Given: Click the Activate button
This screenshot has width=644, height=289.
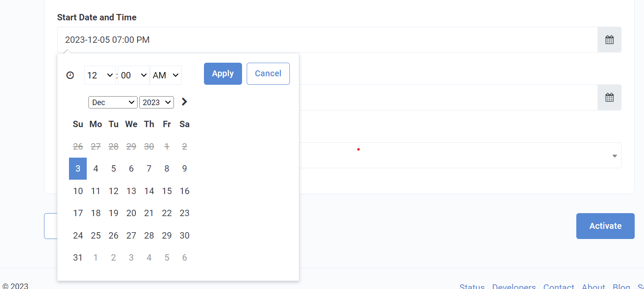Looking at the screenshot, I should [605, 226].
